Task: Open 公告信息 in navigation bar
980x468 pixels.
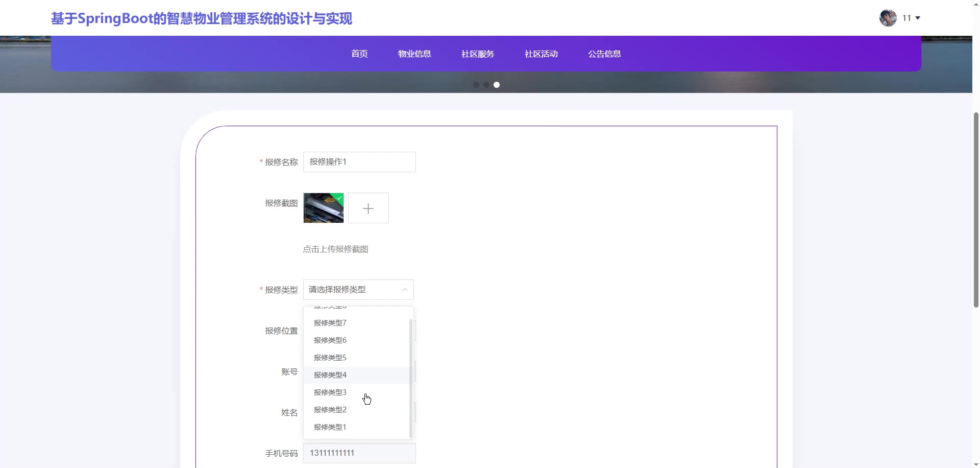Action: (604, 54)
